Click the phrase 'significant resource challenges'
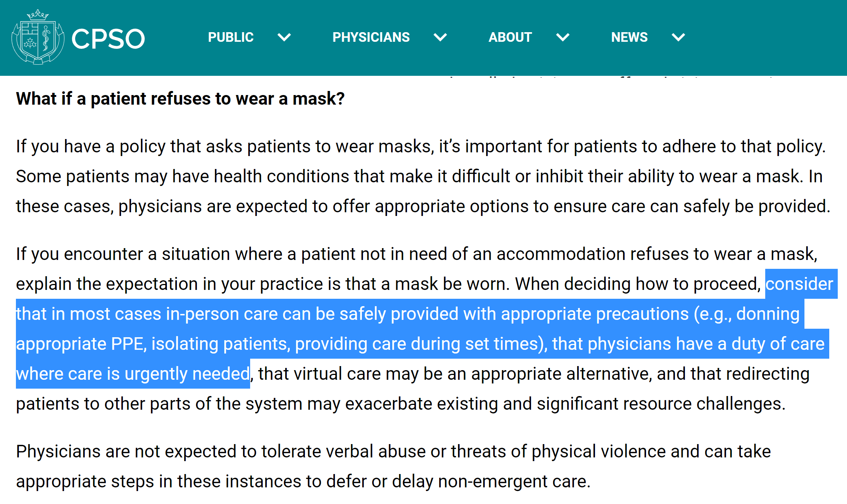Screen dimensions: 847x504 pos(661,404)
